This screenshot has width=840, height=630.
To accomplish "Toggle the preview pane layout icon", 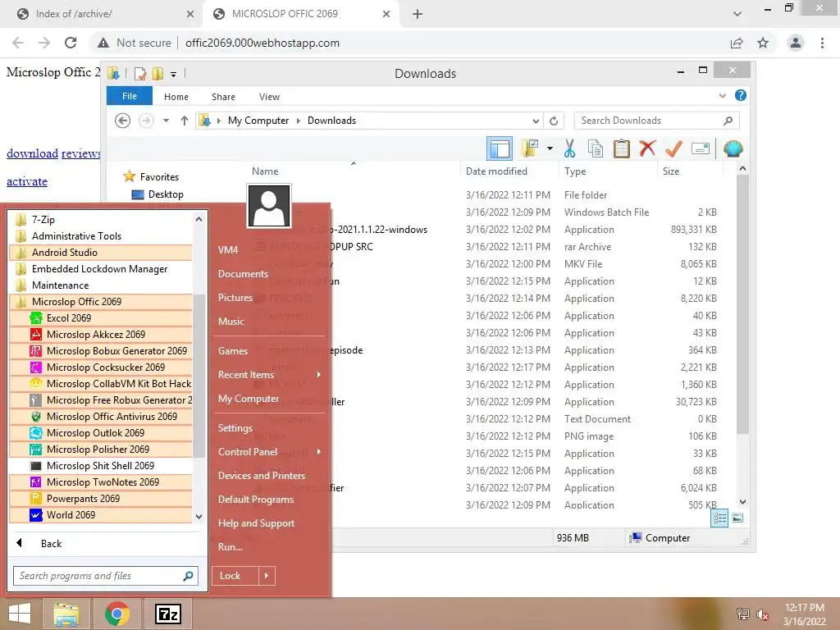I will (500, 148).
